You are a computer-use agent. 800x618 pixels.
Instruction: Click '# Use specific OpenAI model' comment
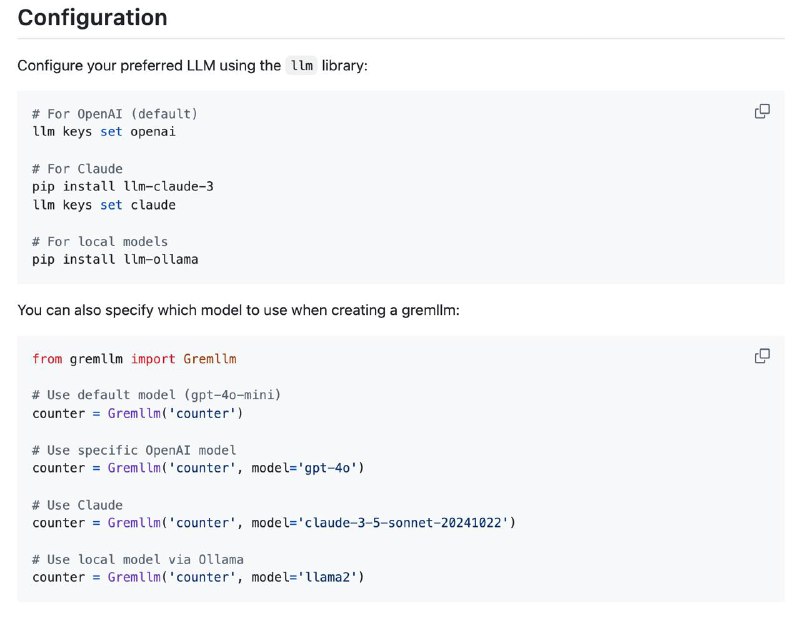click(x=134, y=450)
